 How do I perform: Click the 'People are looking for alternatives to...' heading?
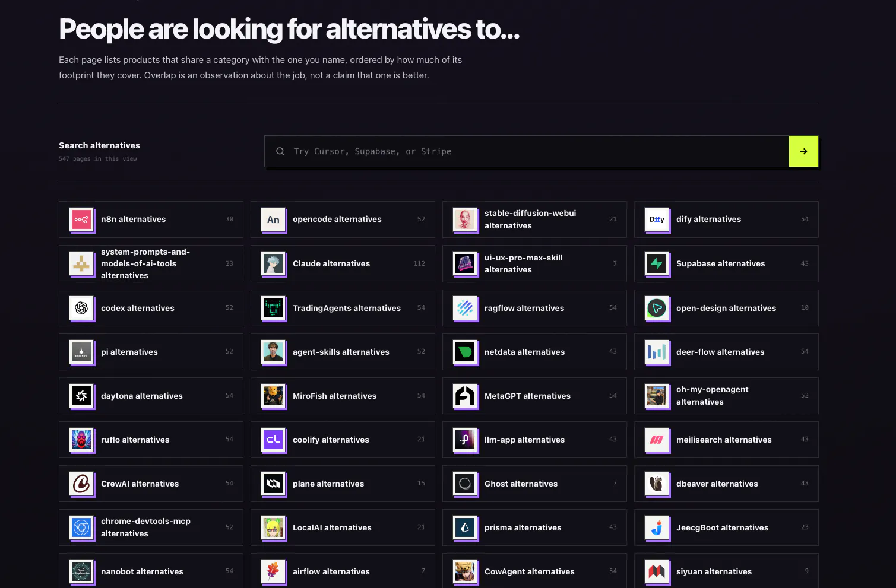(289, 29)
